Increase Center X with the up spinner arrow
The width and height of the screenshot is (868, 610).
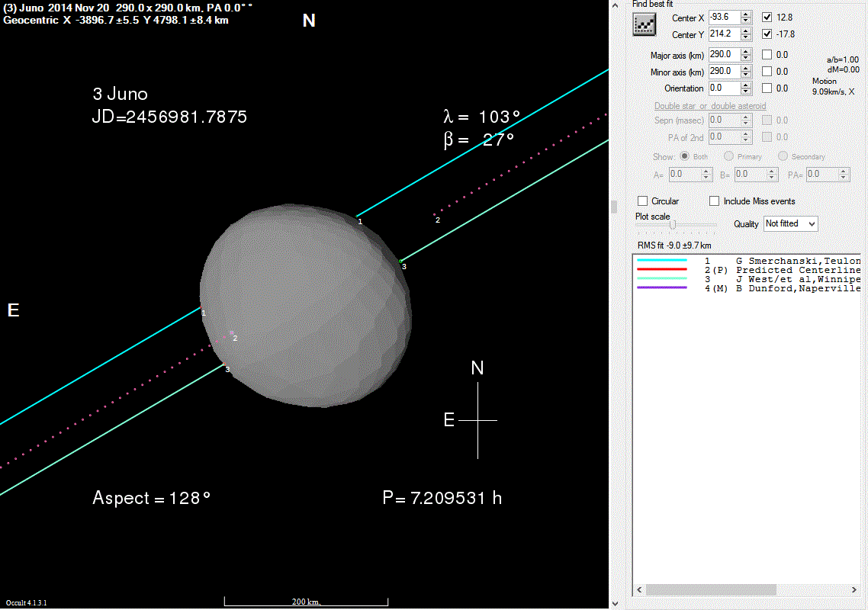pos(746,14)
